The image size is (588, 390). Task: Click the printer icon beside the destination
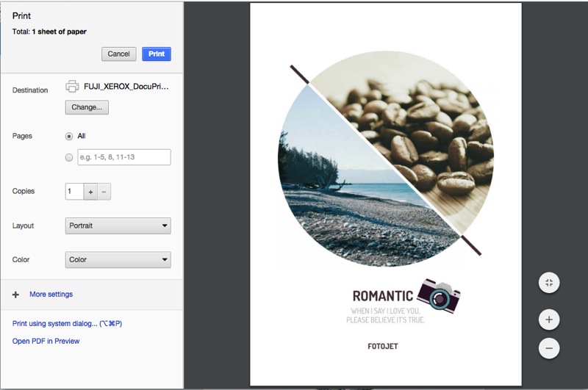coord(72,87)
